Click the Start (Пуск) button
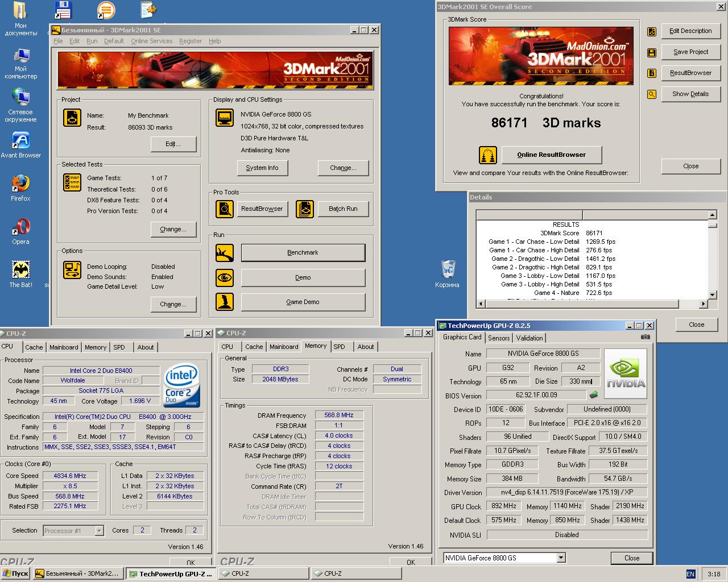The width and height of the screenshot is (728, 582). [15, 574]
